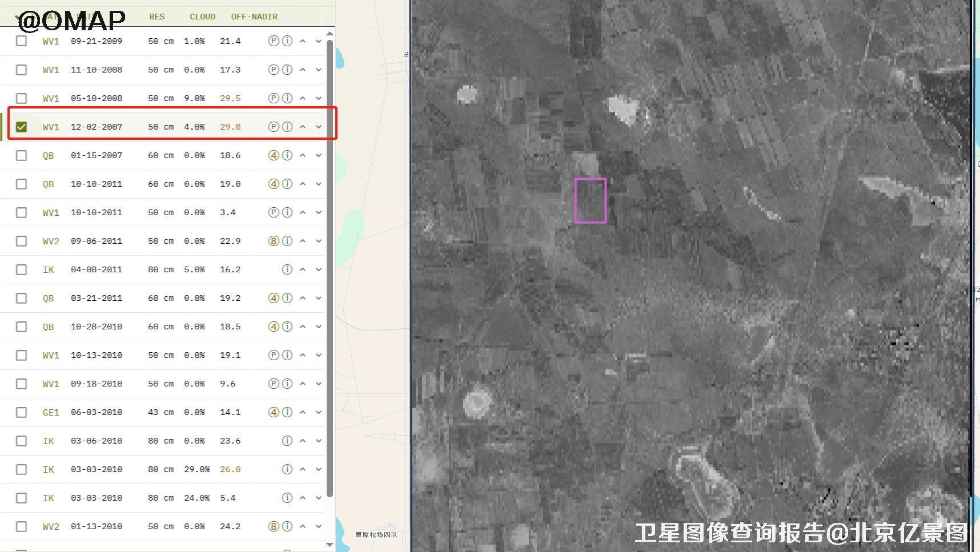
Task: Click 43 cm resolution value
Action: pos(160,412)
